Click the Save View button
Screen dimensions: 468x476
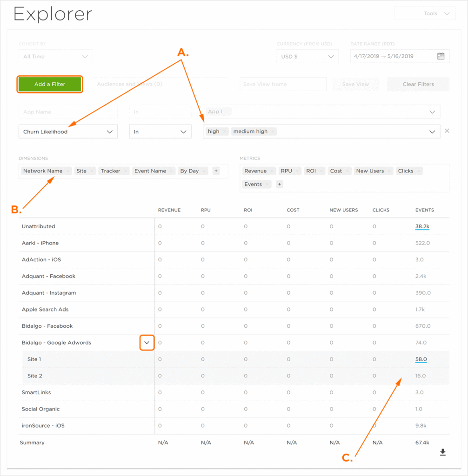[x=355, y=84]
